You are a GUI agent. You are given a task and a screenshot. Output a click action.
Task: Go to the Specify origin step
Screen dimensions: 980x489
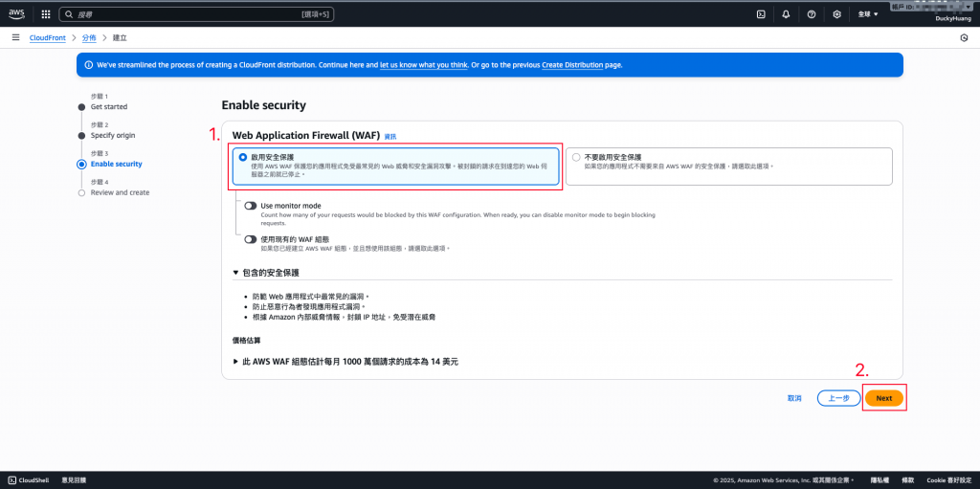tap(113, 135)
